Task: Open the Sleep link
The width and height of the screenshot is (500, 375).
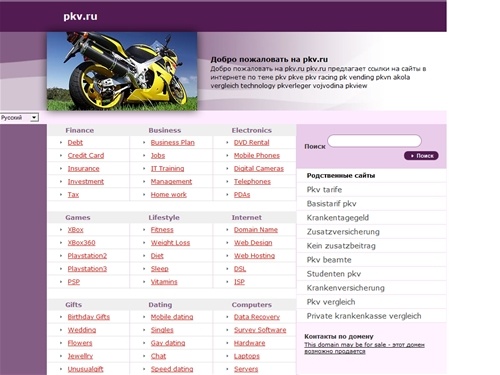Action: tap(160, 268)
